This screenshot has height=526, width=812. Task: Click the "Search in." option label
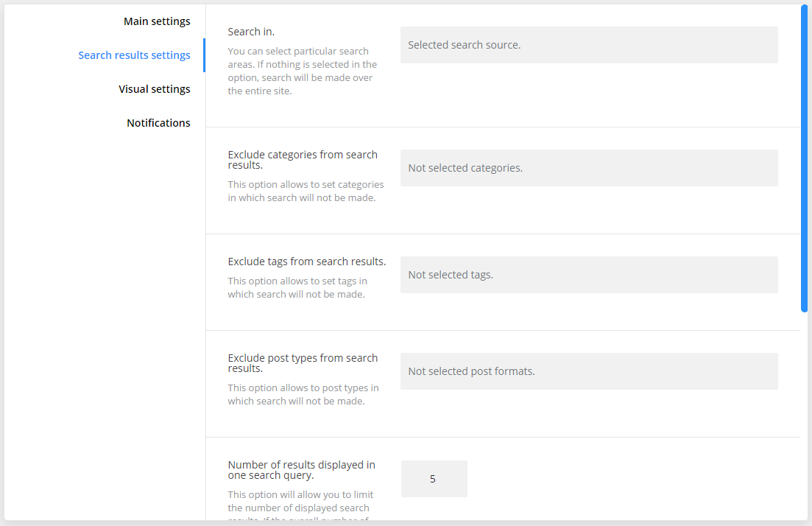[251, 32]
